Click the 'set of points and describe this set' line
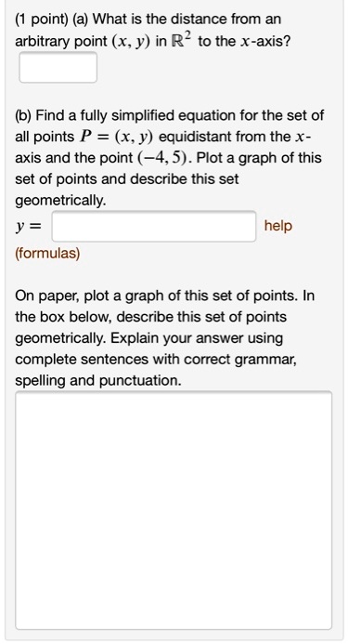348x644 pixels. pyautogui.click(x=127, y=179)
